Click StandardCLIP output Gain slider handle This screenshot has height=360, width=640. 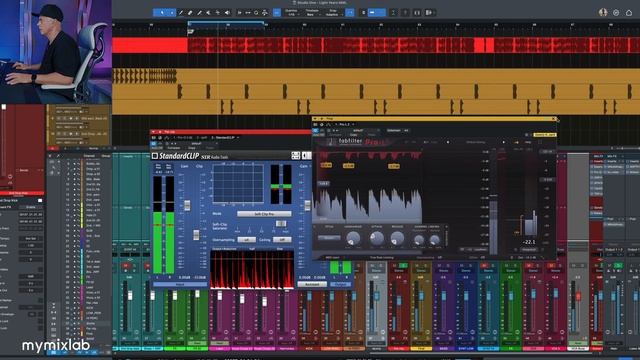pyautogui.click(x=307, y=205)
